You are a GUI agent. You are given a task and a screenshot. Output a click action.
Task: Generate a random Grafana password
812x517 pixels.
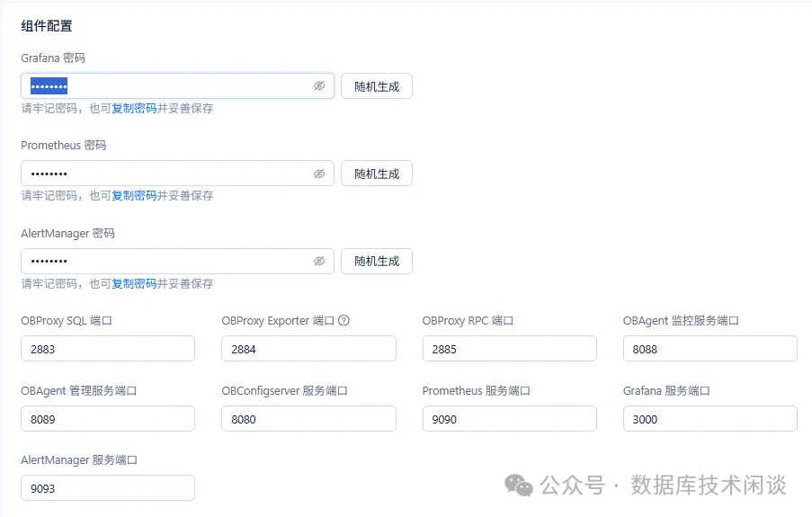coord(377,86)
